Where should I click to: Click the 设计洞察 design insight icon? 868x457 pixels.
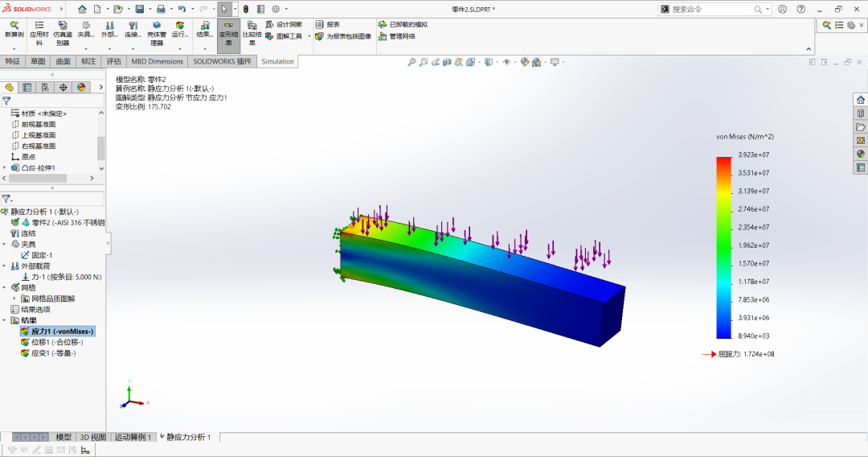coord(269,24)
